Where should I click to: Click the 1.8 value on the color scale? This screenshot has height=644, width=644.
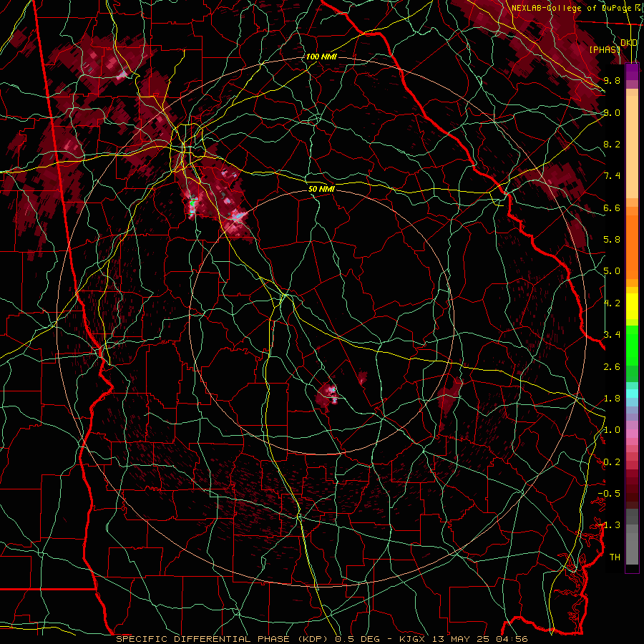pyautogui.click(x=612, y=399)
